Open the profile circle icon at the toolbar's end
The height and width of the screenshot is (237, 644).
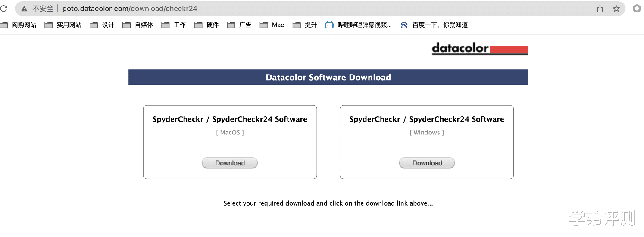coord(637,9)
